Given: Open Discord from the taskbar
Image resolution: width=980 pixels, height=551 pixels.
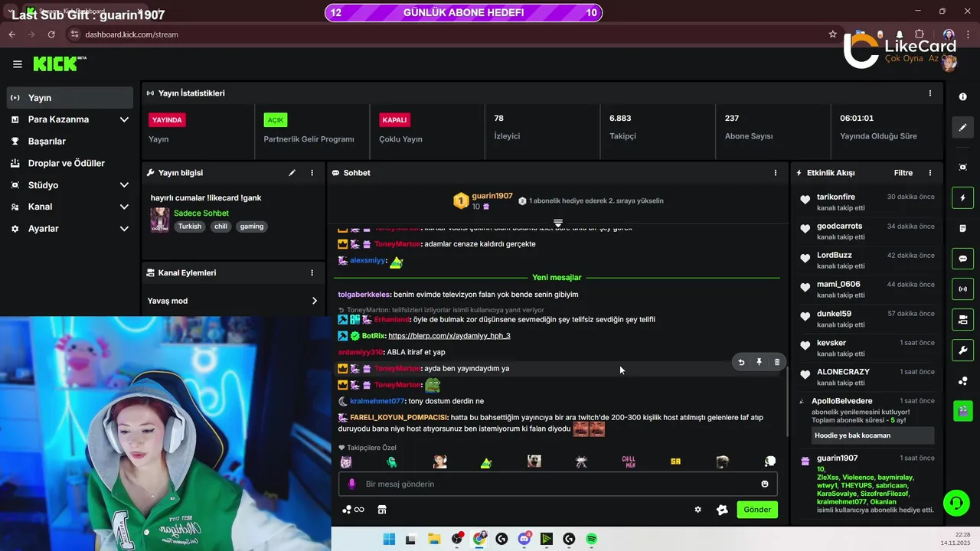Looking at the screenshot, I should coord(524,539).
